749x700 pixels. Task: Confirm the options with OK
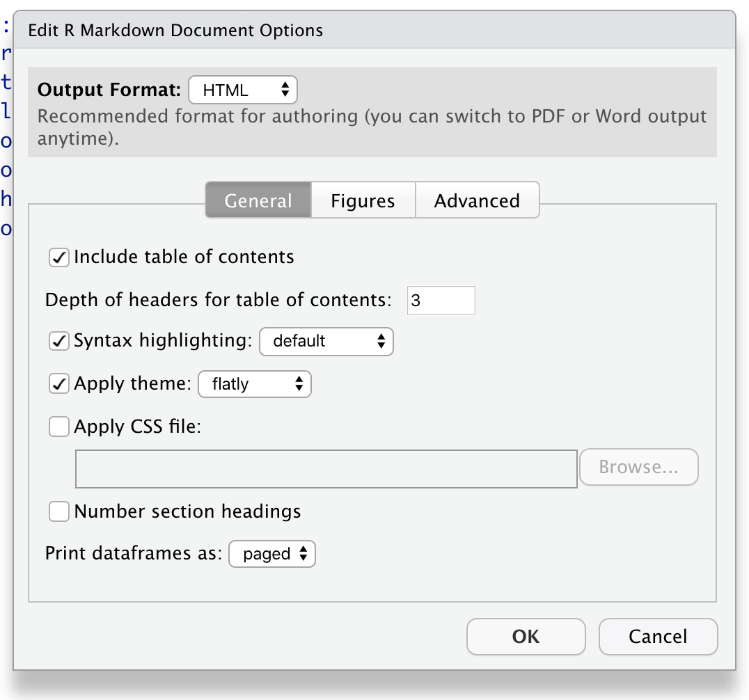pos(526,637)
